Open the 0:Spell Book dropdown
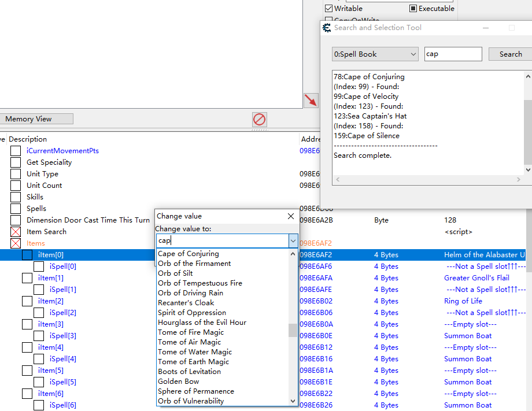Viewport: 532px width, 411px height. [x=375, y=54]
